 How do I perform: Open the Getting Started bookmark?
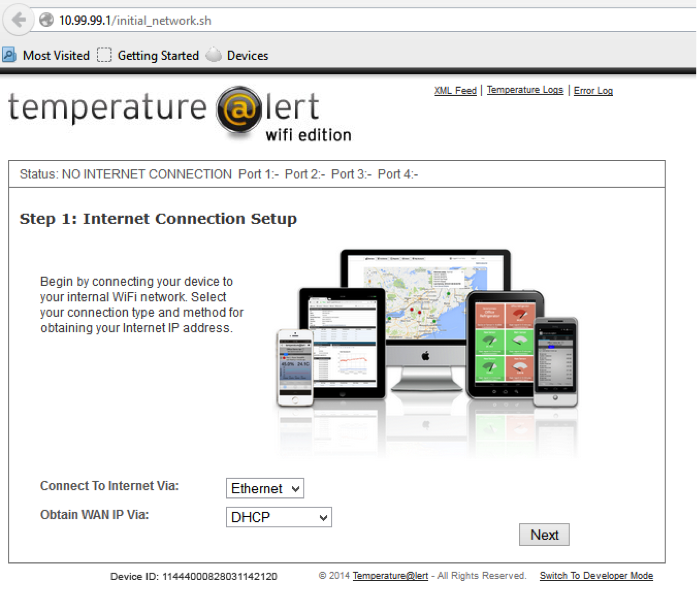(158, 56)
